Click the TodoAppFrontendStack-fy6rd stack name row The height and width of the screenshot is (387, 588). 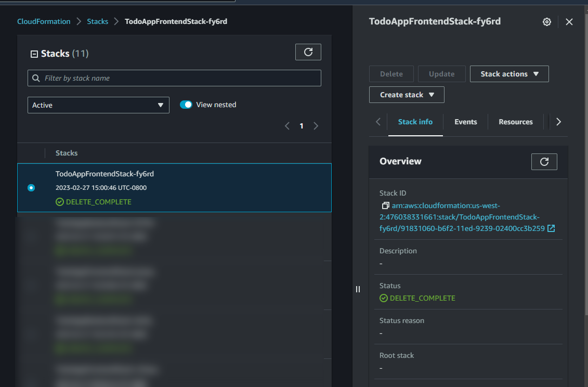tap(104, 174)
